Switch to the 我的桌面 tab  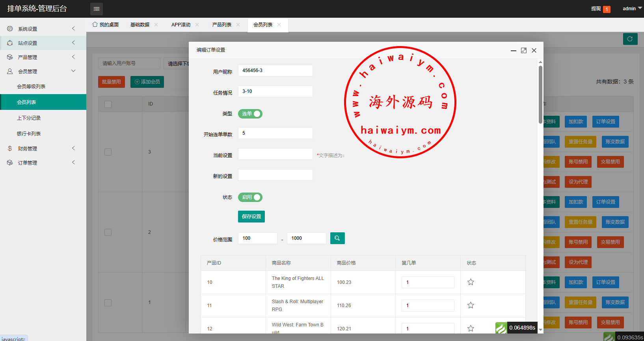tap(106, 24)
